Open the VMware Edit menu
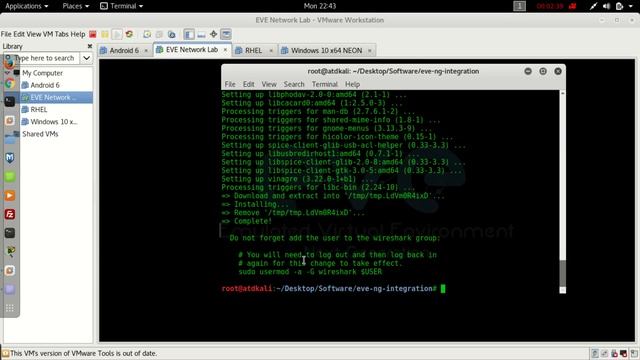This screenshot has height=360, width=640. click(x=19, y=34)
